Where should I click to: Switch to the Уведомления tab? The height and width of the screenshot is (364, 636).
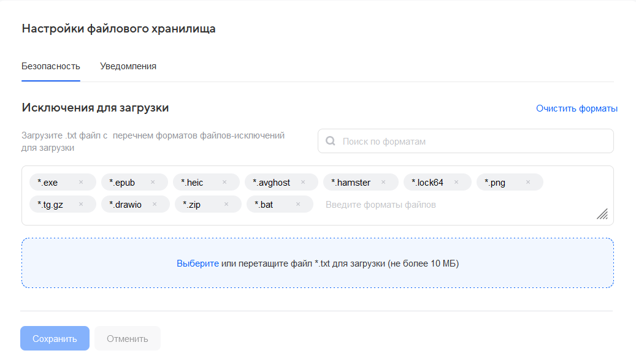[x=128, y=66]
